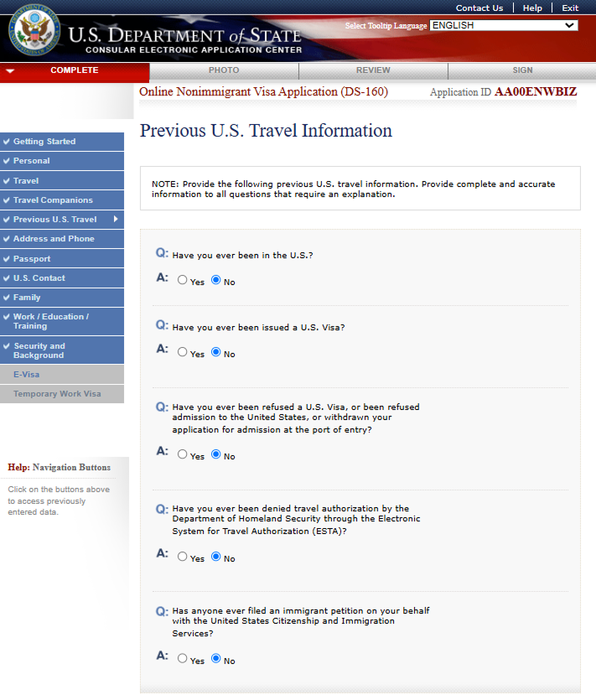
Task: Go to the REVIEW tab
Action: click(x=373, y=71)
